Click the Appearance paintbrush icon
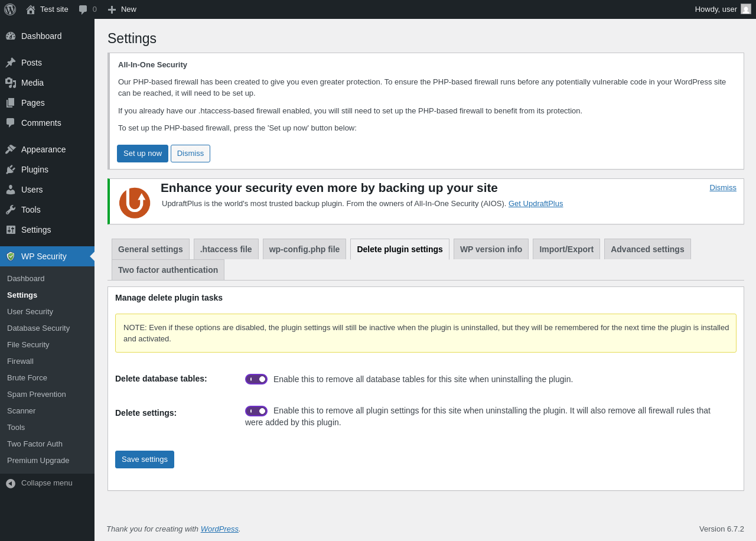Image resolution: width=756 pixels, height=541 pixels. [11, 149]
